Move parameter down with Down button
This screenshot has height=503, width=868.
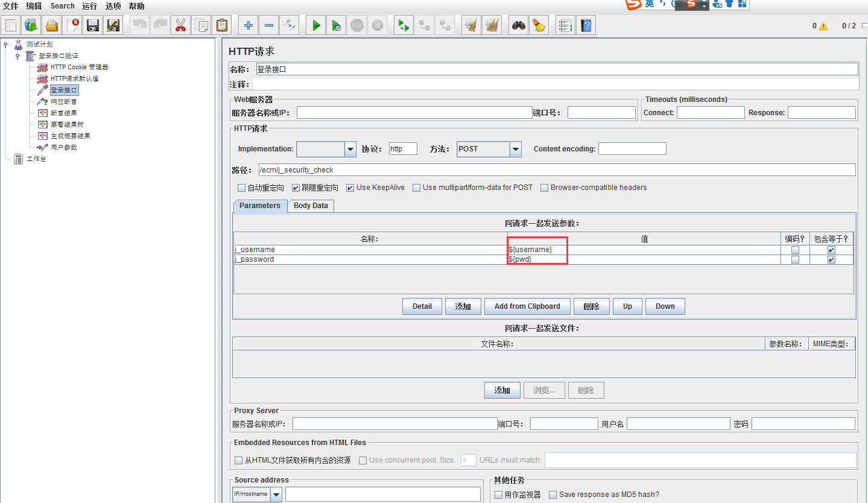coord(665,306)
